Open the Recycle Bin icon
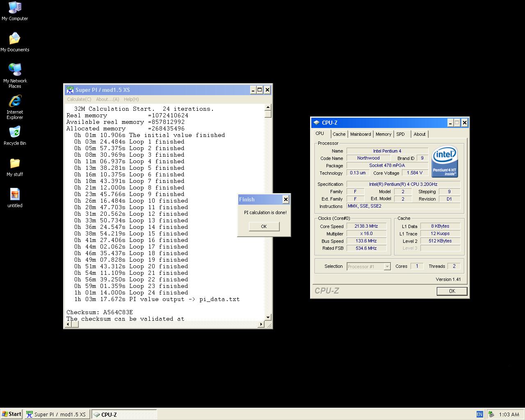Viewport: 525px width, 420px height. coord(15,136)
